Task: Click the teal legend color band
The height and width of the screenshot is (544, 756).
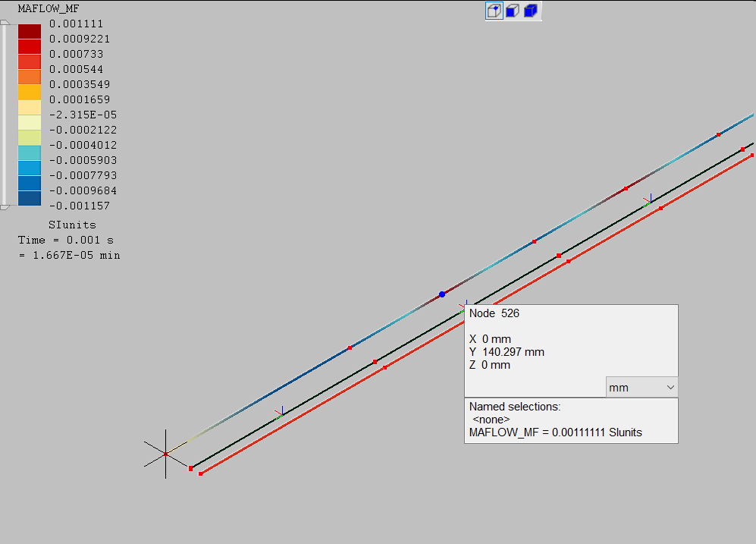Action: tap(30, 153)
